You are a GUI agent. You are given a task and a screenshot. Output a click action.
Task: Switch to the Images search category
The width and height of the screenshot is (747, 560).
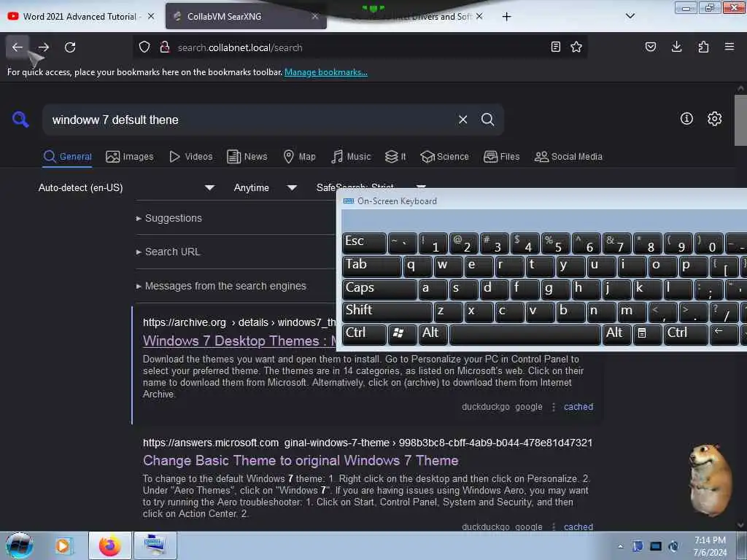[130, 157]
